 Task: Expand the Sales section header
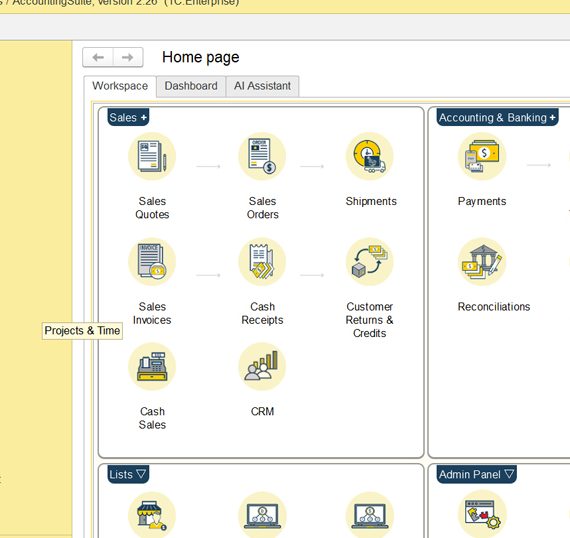(x=128, y=117)
